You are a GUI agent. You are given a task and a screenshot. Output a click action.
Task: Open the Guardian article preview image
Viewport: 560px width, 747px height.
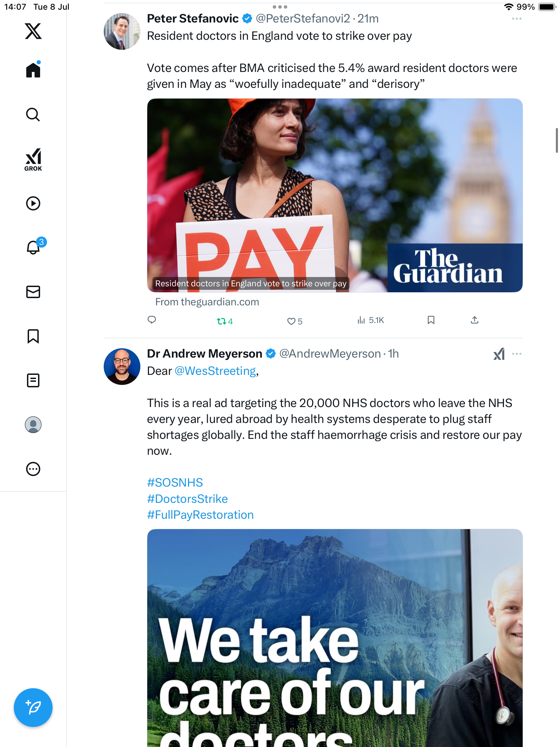tap(335, 195)
